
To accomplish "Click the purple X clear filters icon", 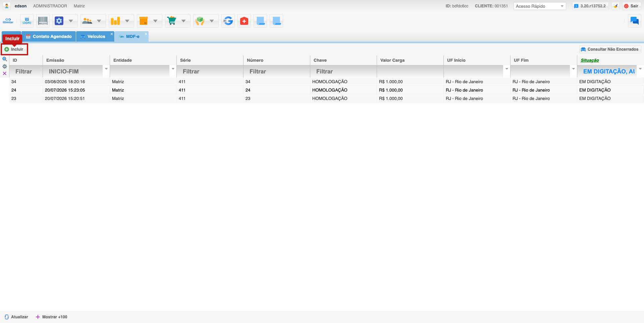I will click(5, 73).
